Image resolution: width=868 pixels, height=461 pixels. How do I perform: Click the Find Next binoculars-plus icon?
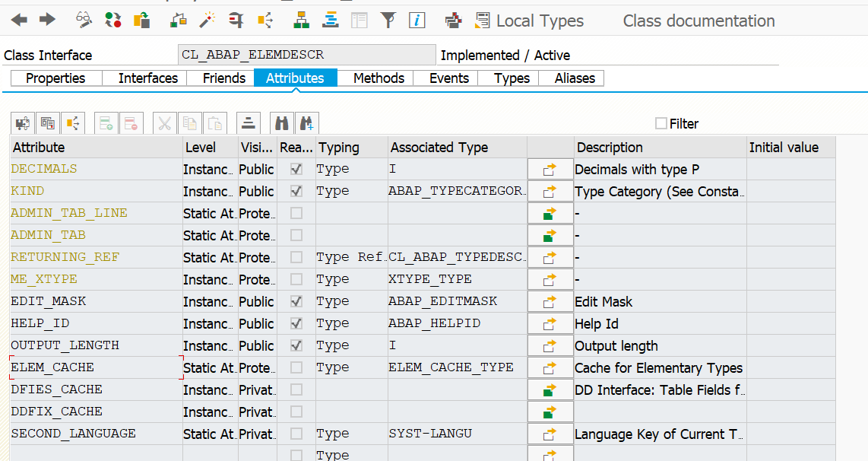coord(306,123)
